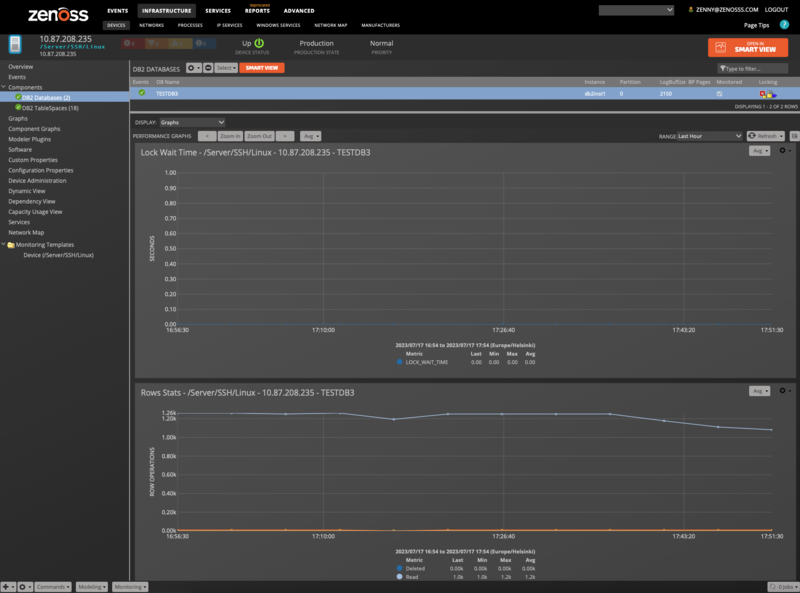800x593 pixels.
Task: Open the Avg dropdown on Rows Stats graph
Action: tap(760, 391)
